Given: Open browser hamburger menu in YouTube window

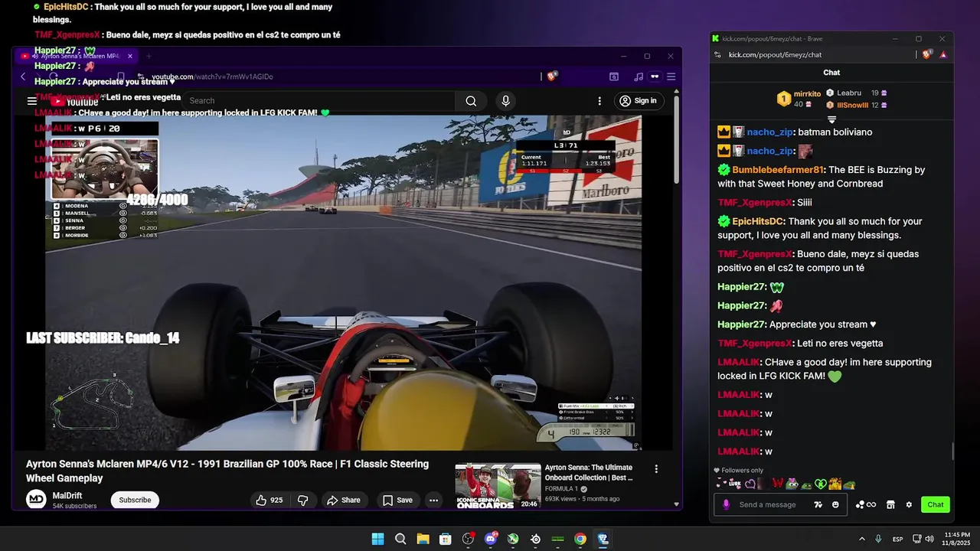Looking at the screenshot, I should pyautogui.click(x=671, y=77).
